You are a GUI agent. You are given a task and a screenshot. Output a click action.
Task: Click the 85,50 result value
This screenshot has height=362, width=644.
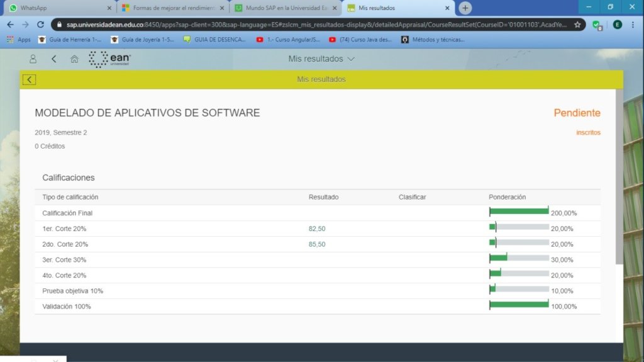(317, 244)
